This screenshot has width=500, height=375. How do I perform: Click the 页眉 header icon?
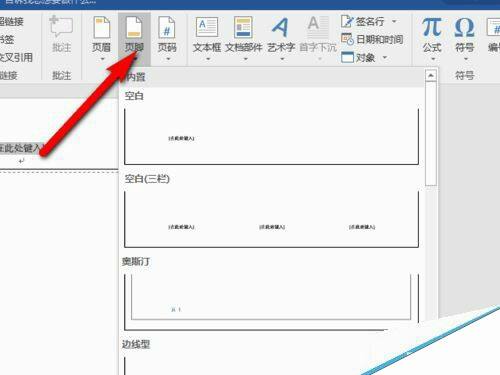102,28
